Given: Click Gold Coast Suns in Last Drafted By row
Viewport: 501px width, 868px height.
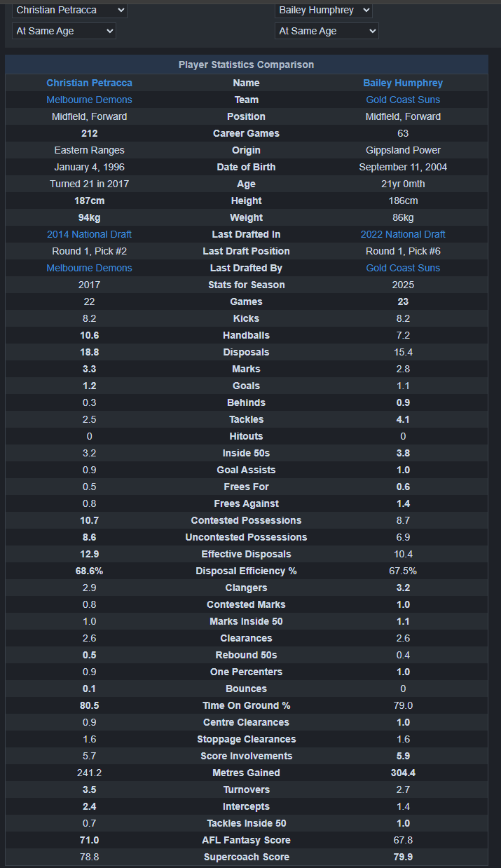Looking at the screenshot, I should (403, 268).
